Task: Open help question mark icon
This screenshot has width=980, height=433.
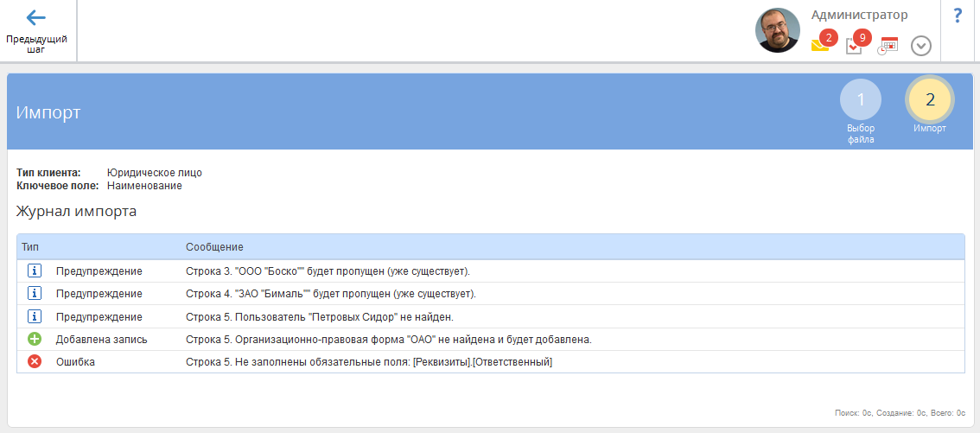Action: click(x=958, y=16)
